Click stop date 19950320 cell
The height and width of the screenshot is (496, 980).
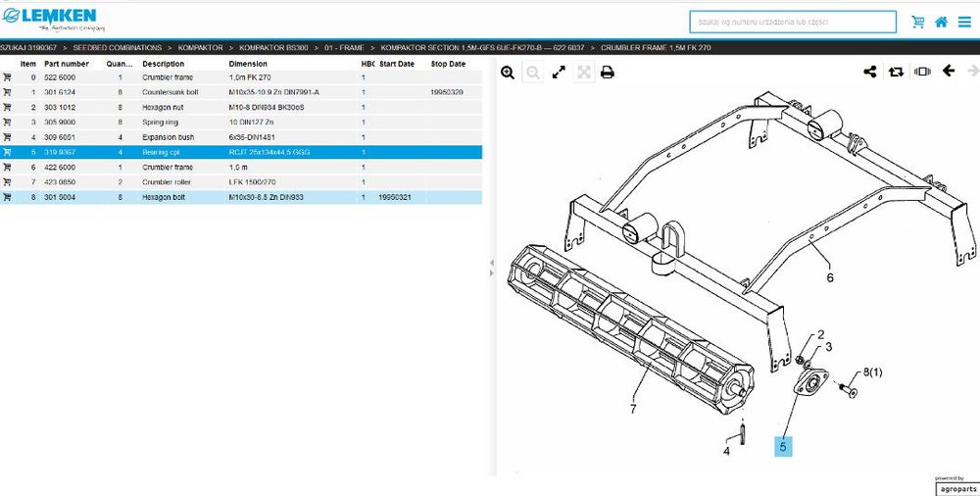pos(447,92)
